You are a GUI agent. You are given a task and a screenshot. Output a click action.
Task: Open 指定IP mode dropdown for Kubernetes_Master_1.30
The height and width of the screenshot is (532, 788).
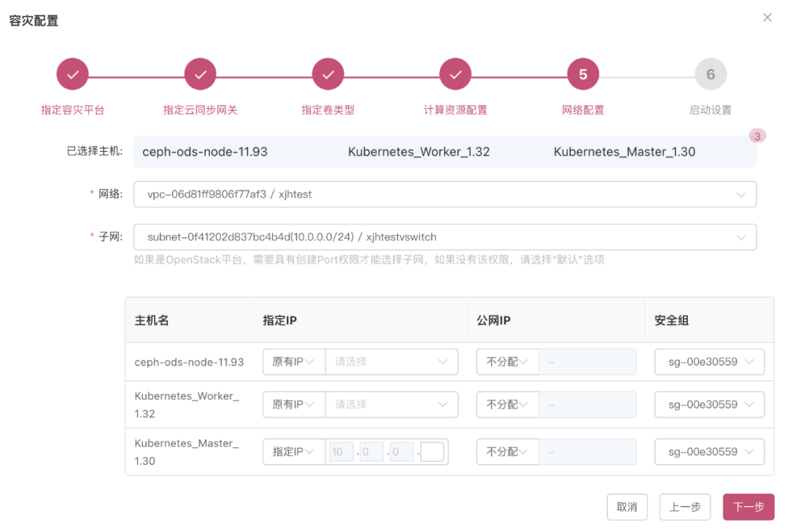click(294, 452)
